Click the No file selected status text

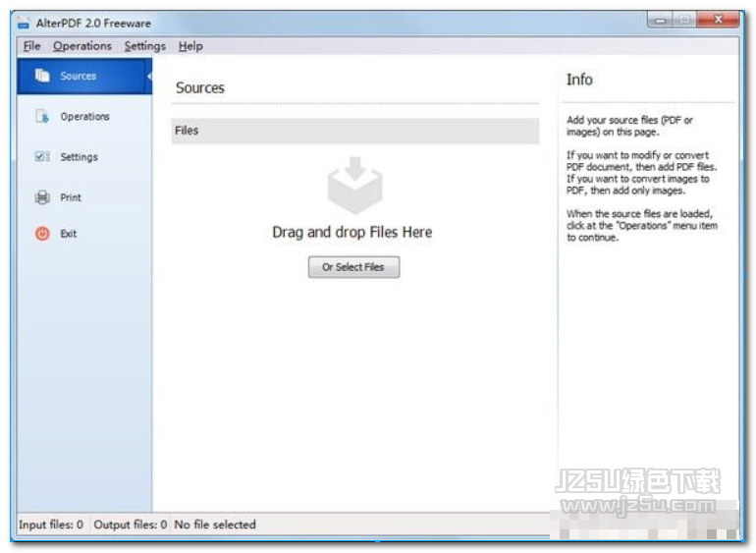tap(215, 525)
